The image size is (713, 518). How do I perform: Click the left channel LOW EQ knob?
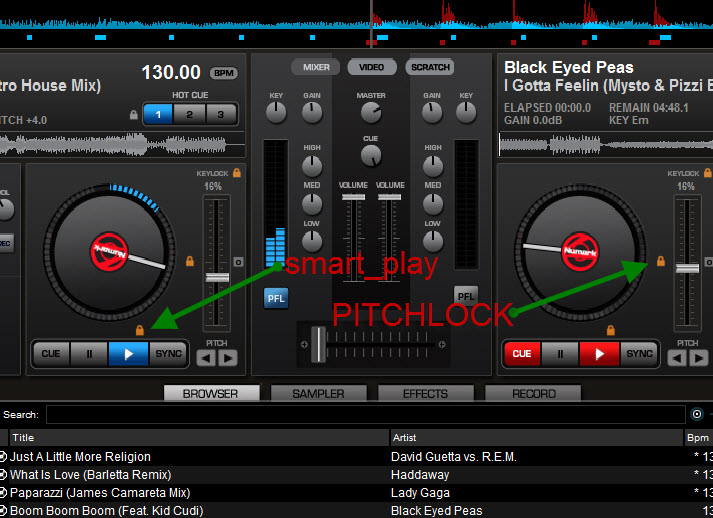pyautogui.click(x=312, y=241)
